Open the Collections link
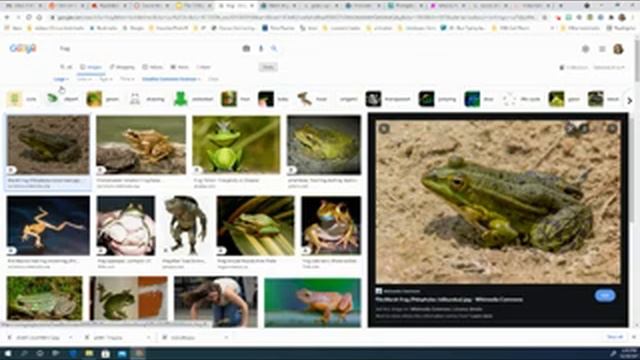Viewport: 640px width, 360px height. point(574,67)
